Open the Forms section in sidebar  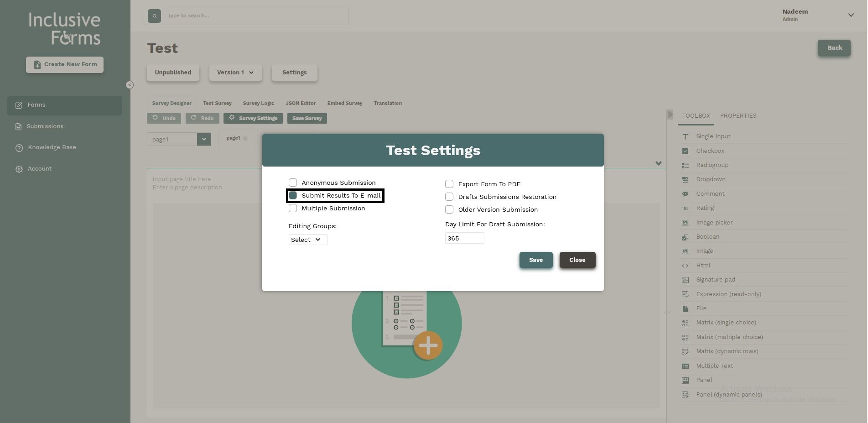click(36, 104)
